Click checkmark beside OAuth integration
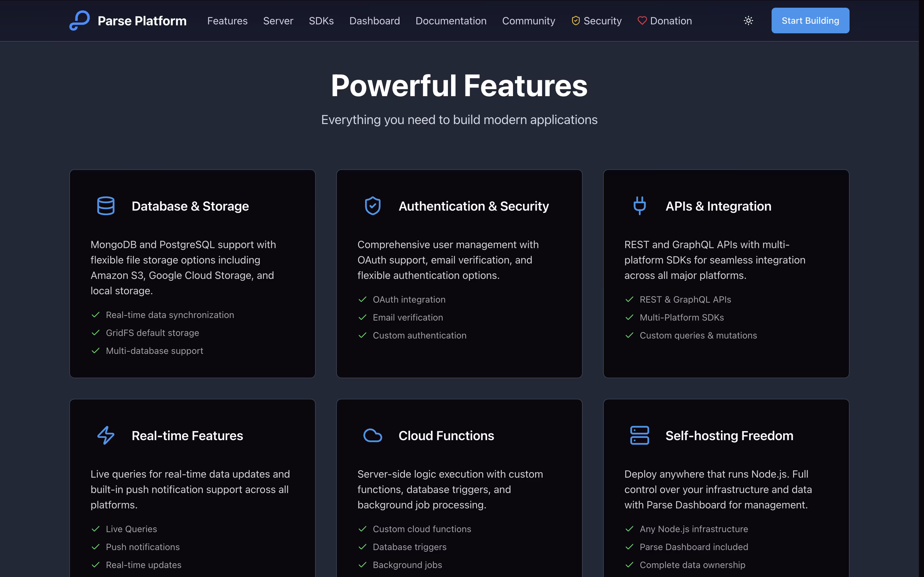 [362, 300]
